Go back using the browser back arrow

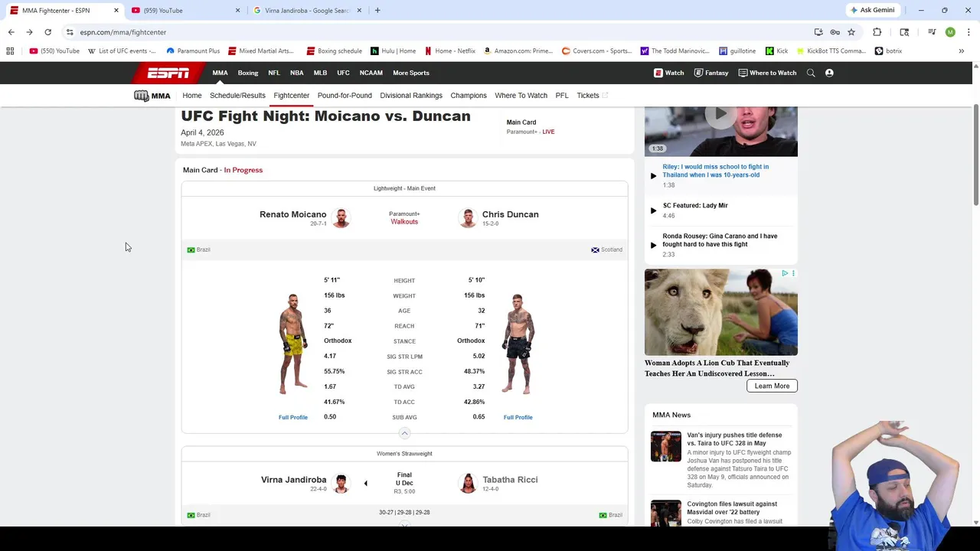click(11, 32)
